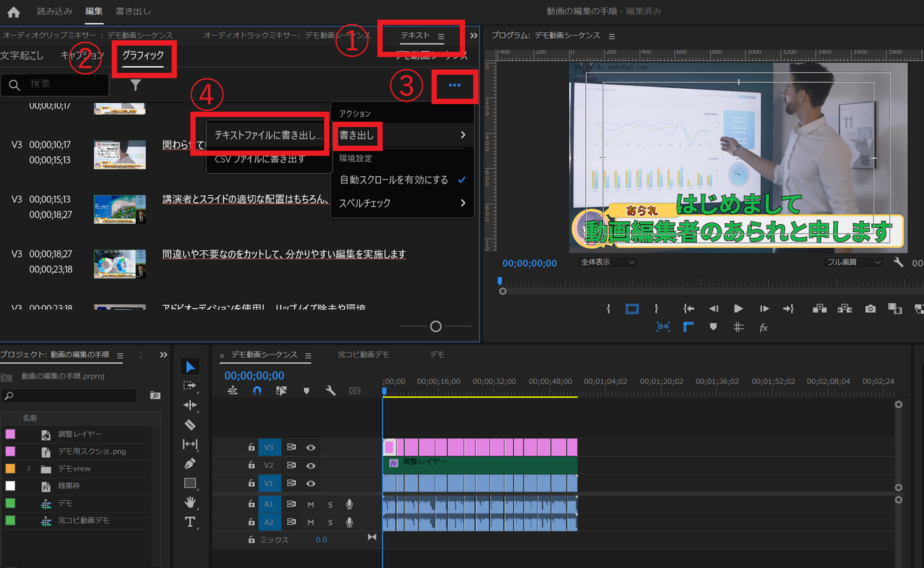Click the home icon at top left
The image size is (924, 568).
pyautogui.click(x=13, y=11)
